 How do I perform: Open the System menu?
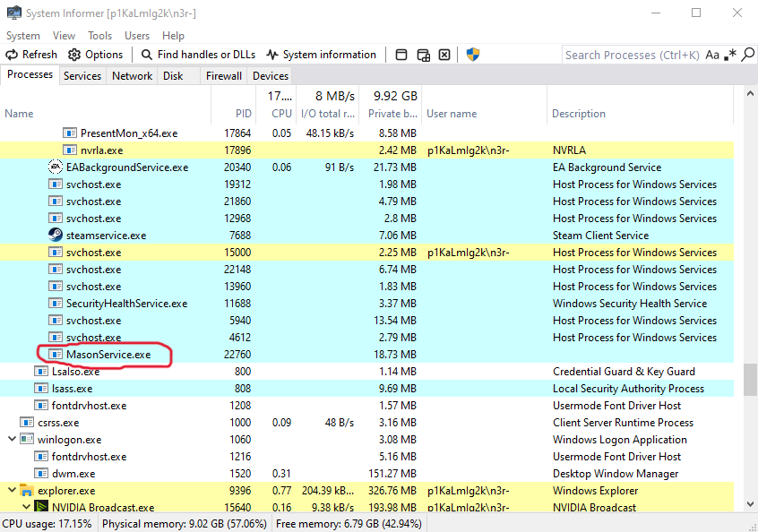point(22,36)
